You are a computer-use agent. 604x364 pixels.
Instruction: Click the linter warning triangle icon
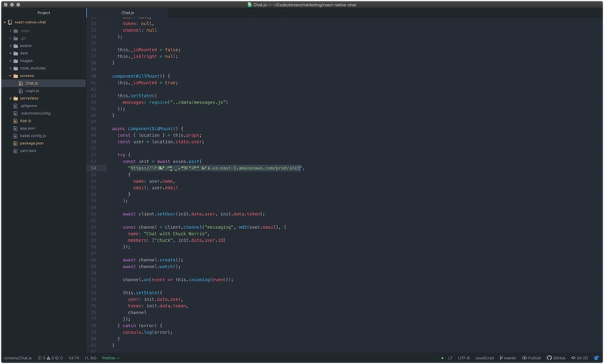[48, 358]
